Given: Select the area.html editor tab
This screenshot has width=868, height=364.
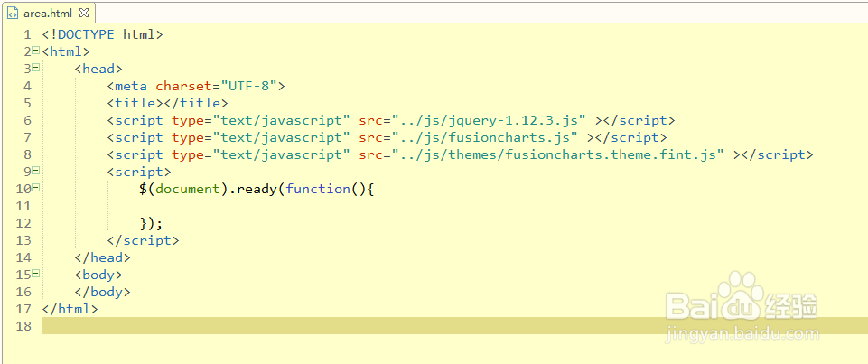Looking at the screenshot, I should [48, 13].
